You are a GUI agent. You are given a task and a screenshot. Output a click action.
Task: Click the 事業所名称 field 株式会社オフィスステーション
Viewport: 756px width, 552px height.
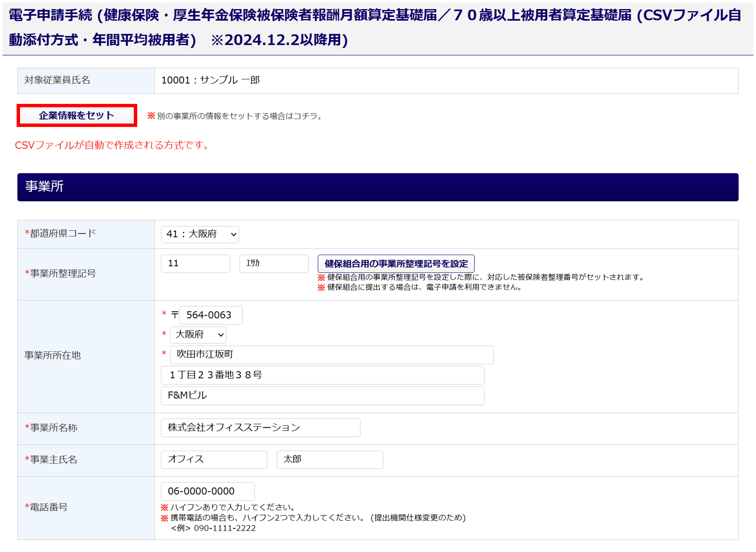click(x=260, y=427)
